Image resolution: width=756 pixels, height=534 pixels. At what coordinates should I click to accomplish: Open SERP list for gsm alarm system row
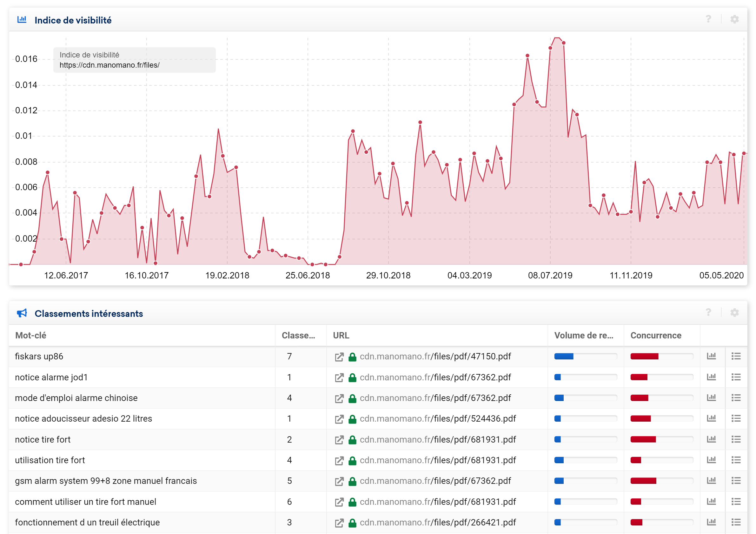[x=736, y=481]
